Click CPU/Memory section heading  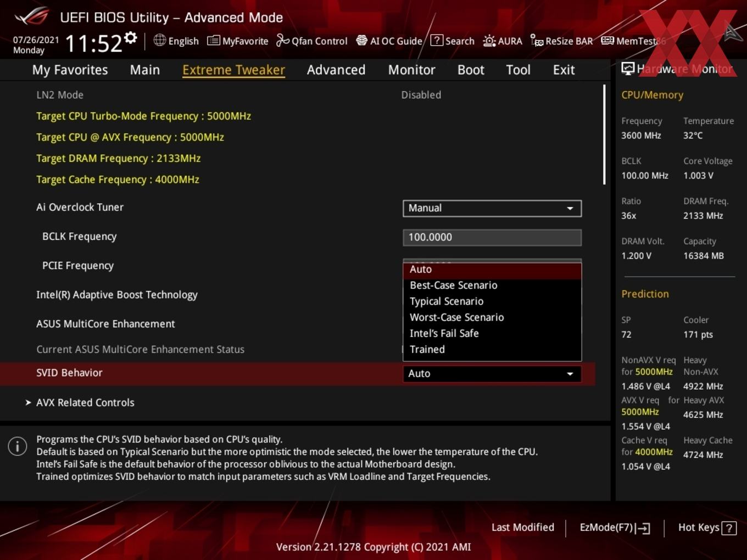(x=652, y=94)
